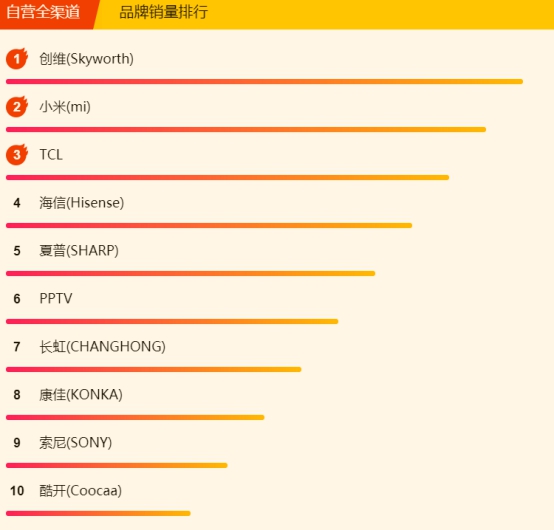
Task: Open the 品牌销量排行 tab
Action: tap(164, 12)
